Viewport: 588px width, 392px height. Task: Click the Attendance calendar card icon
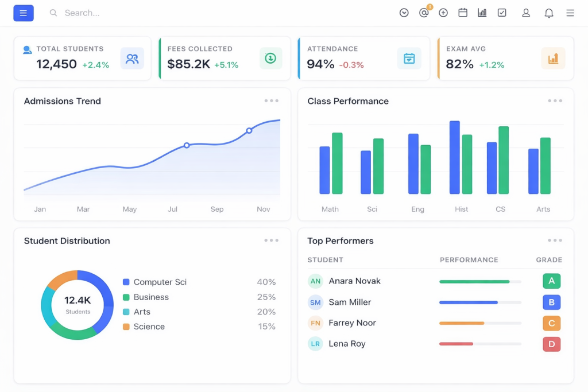(409, 58)
